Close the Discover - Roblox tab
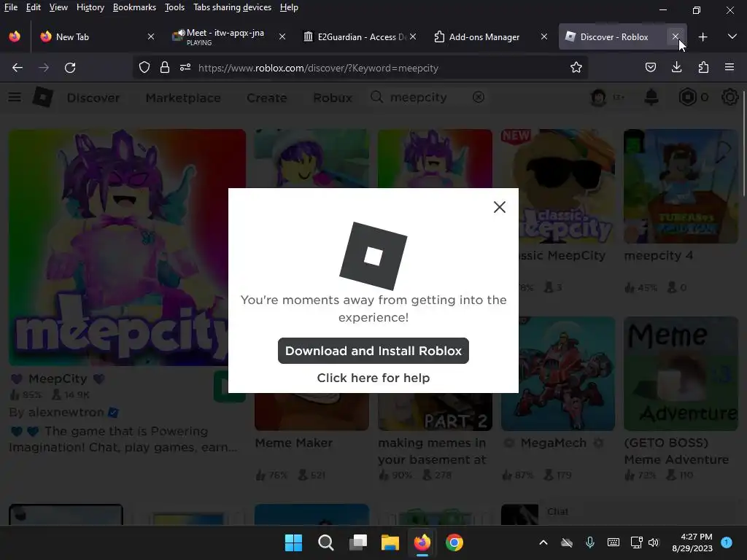This screenshot has height=560, width=747. (675, 36)
